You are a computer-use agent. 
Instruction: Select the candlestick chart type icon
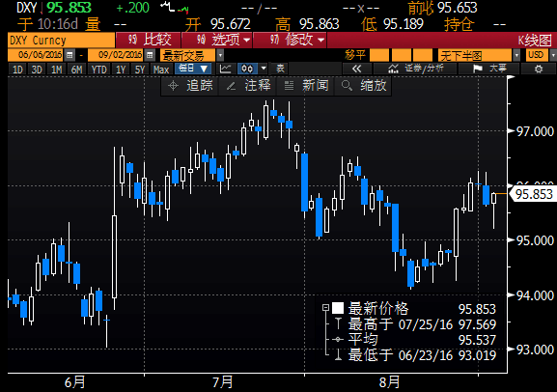[247, 69]
